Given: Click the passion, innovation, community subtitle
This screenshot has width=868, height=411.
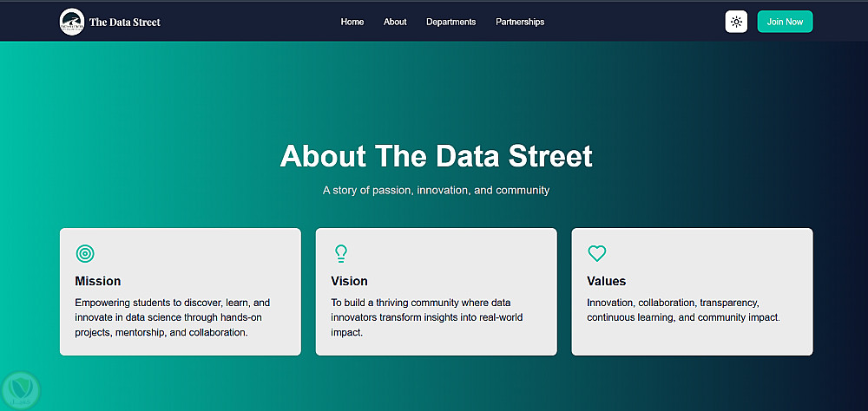Looking at the screenshot, I should tap(436, 190).
